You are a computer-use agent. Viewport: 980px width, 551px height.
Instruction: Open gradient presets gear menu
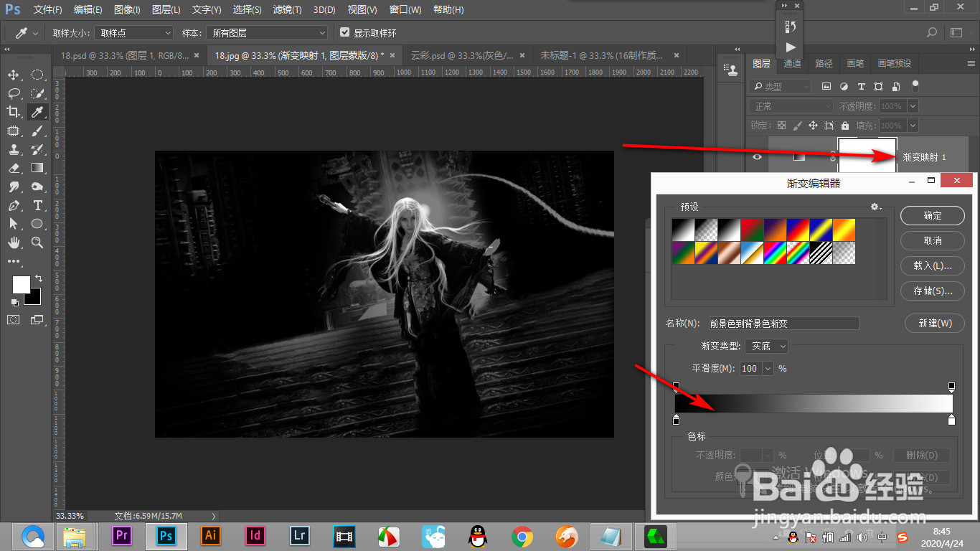tap(876, 207)
